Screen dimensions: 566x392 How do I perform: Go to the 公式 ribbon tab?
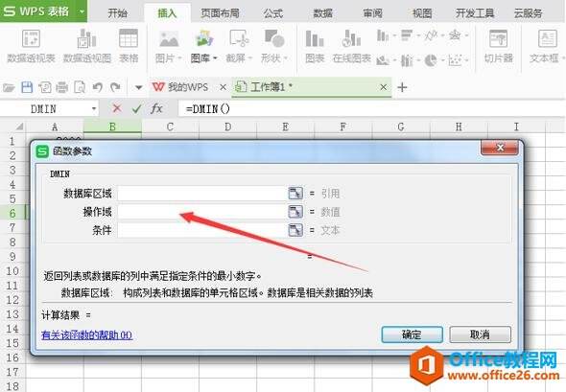pos(272,13)
